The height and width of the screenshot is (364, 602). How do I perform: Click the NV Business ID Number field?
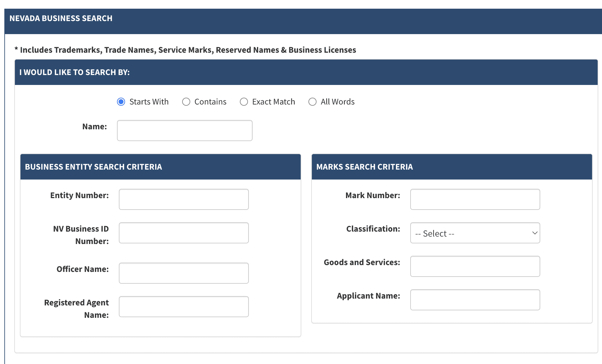click(183, 233)
